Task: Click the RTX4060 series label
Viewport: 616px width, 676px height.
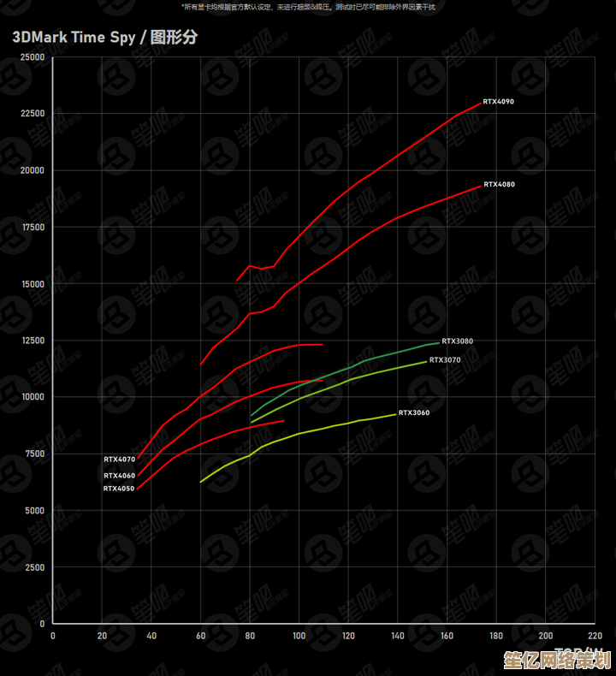Action: coord(119,476)
